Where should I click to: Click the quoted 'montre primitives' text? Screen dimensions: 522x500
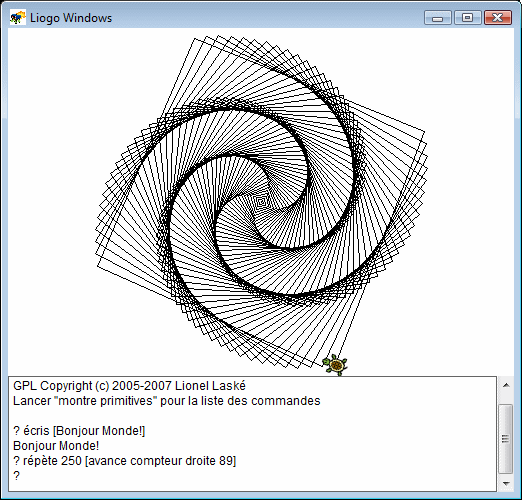point(106,401)
